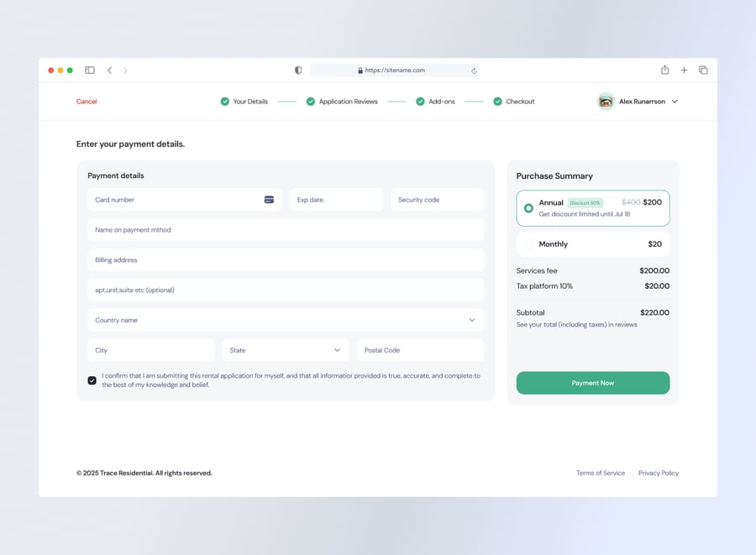Select the Monthly plan radio button

tap(528, 244)
